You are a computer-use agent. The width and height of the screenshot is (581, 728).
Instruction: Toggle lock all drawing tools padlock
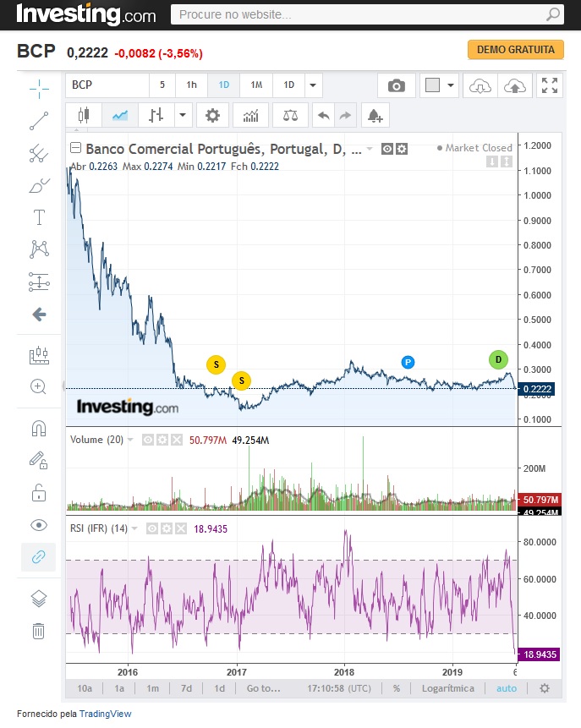coord(39,493)
